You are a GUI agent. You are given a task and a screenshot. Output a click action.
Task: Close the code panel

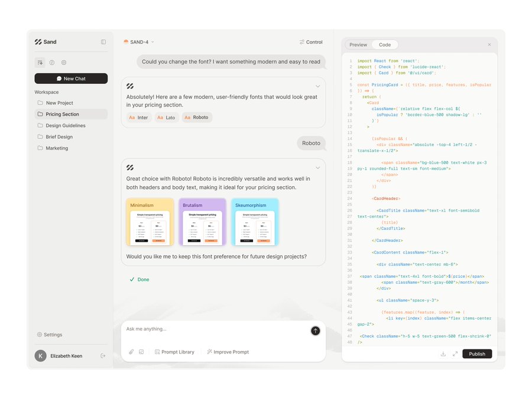click(x=489, y=44)
